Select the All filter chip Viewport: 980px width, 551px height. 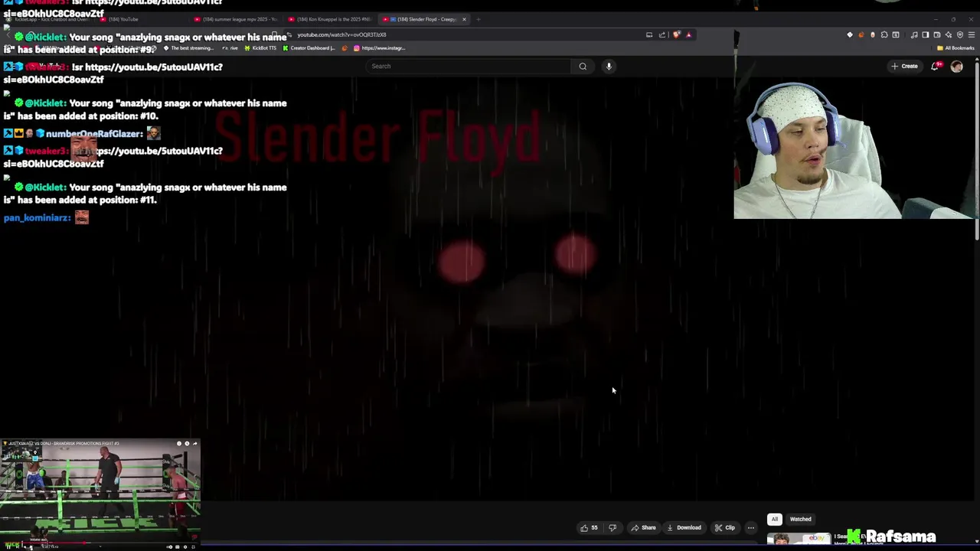point(774,519)
